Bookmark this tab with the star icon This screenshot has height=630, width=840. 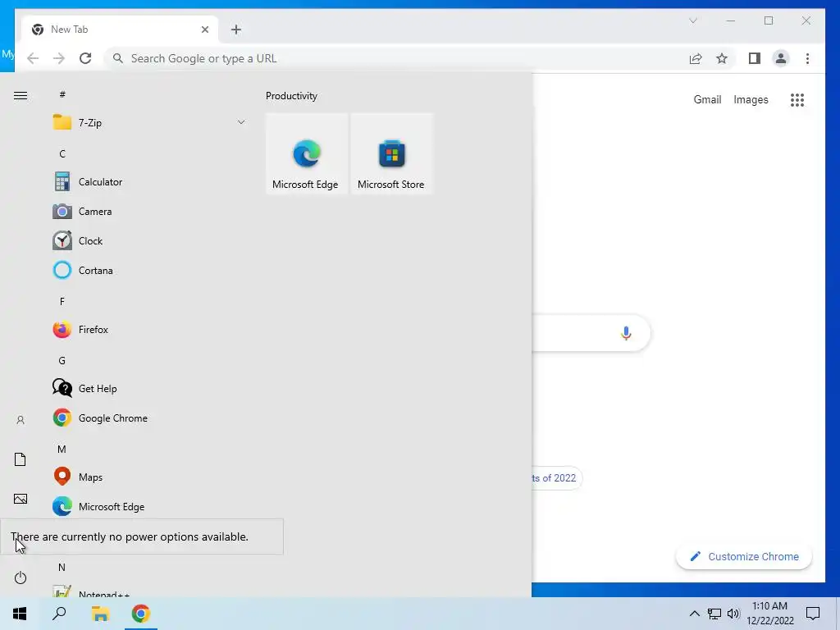(x=722, y=58)
